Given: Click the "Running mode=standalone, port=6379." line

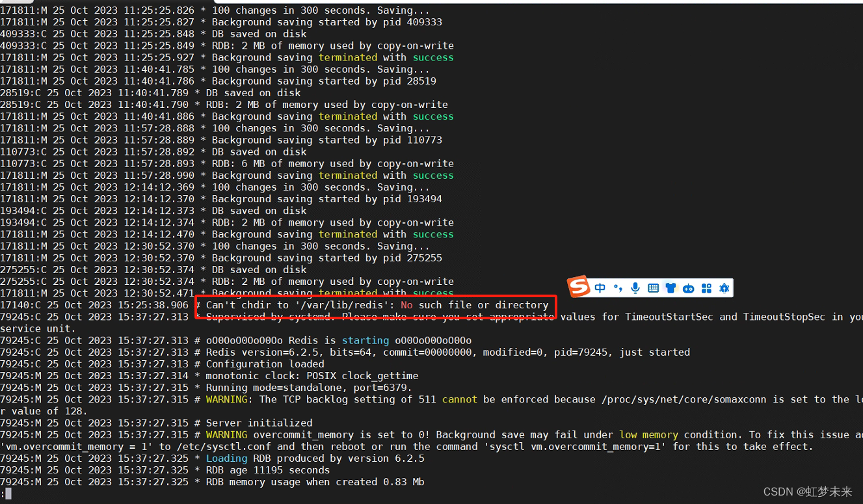Looking at the screenshot, I should (206, 387).
